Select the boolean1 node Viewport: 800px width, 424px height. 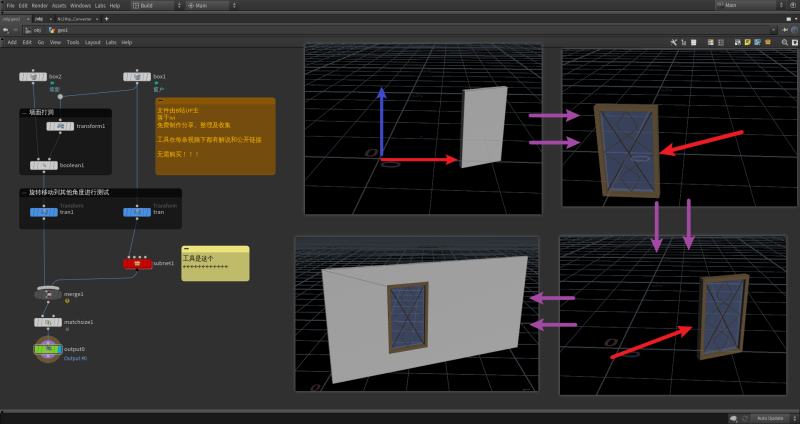coord(44,166)
